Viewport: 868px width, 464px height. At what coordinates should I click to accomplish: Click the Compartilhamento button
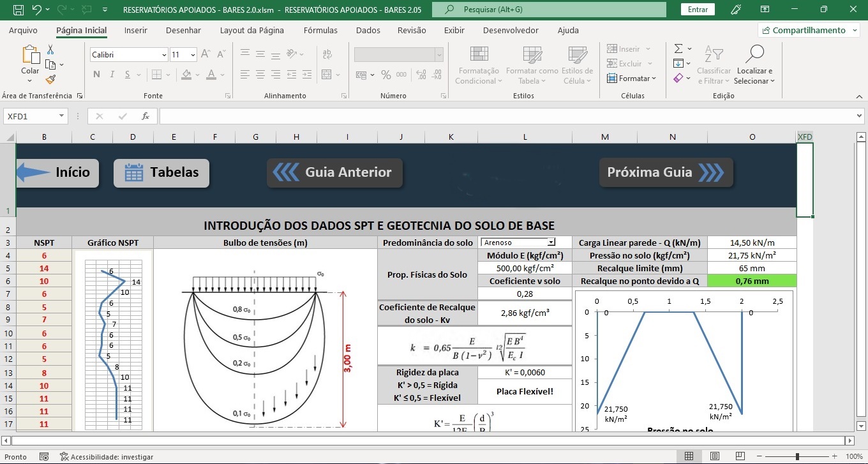[x=809, y=30]
